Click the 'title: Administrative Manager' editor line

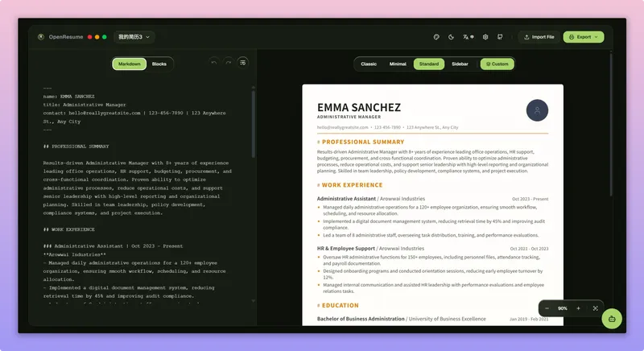click(85, 105)
